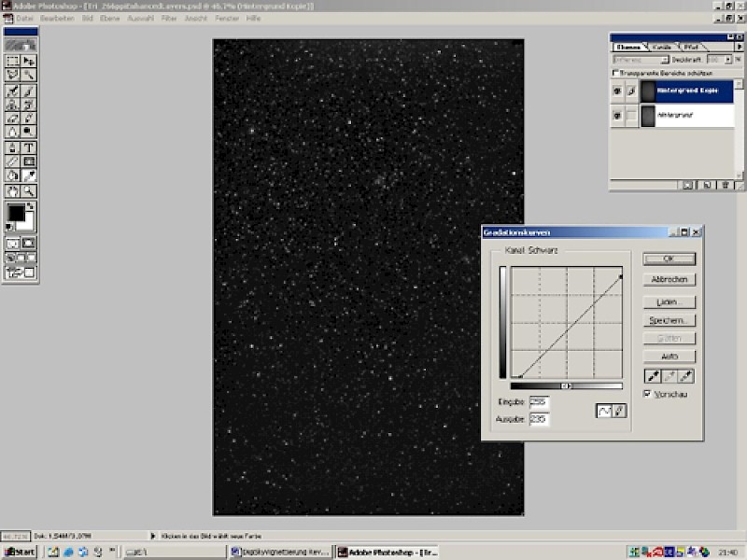Click the Auto button in curves dialog
This screenshot has height=560, width=747.
[669, 357]
